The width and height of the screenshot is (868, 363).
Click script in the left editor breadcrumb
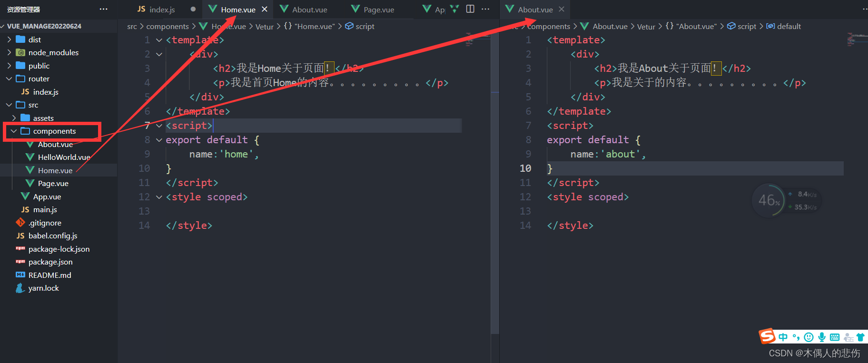pos(365,27)
